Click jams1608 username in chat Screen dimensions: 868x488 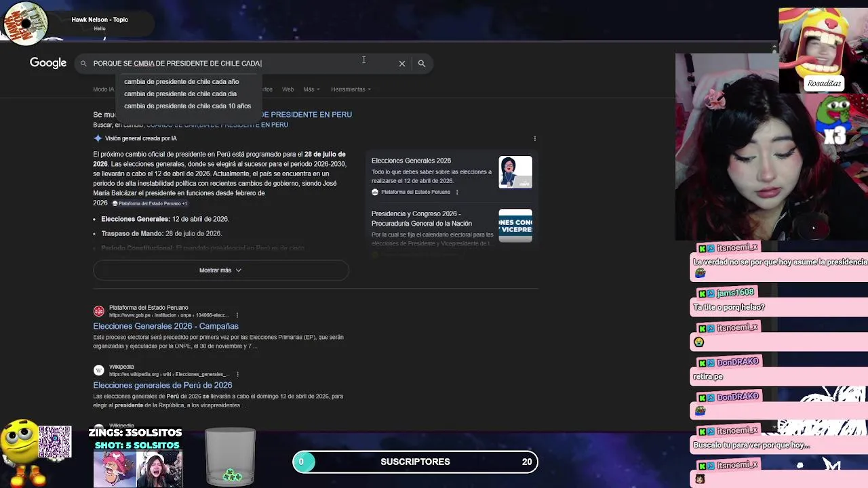point(735,292)
